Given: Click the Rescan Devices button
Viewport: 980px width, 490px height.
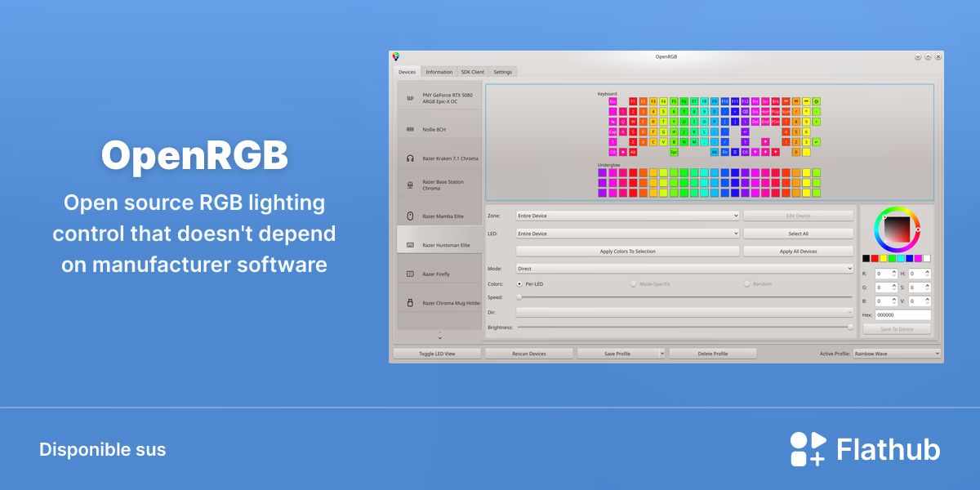Looking at the screenshot, I should click(528, 354).
